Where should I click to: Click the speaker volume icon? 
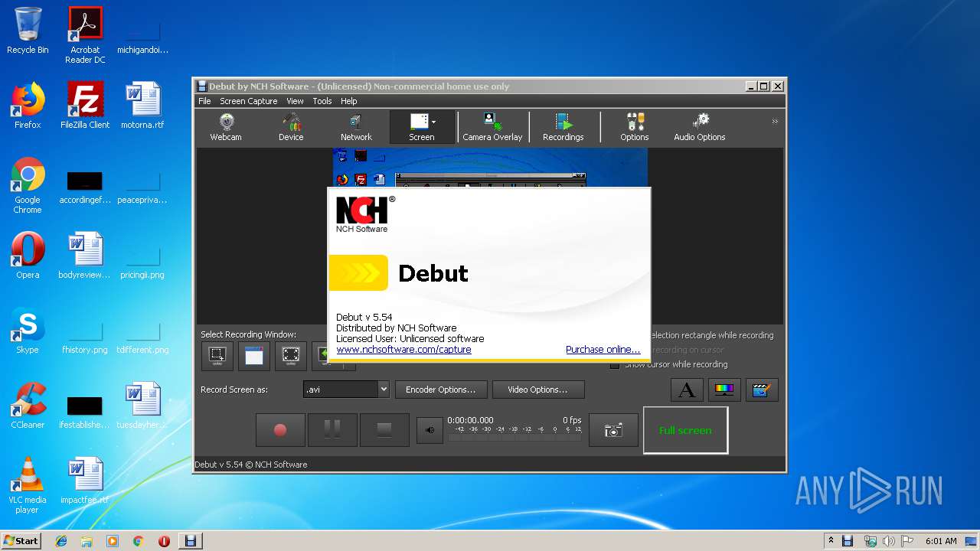tap(430, 430)
